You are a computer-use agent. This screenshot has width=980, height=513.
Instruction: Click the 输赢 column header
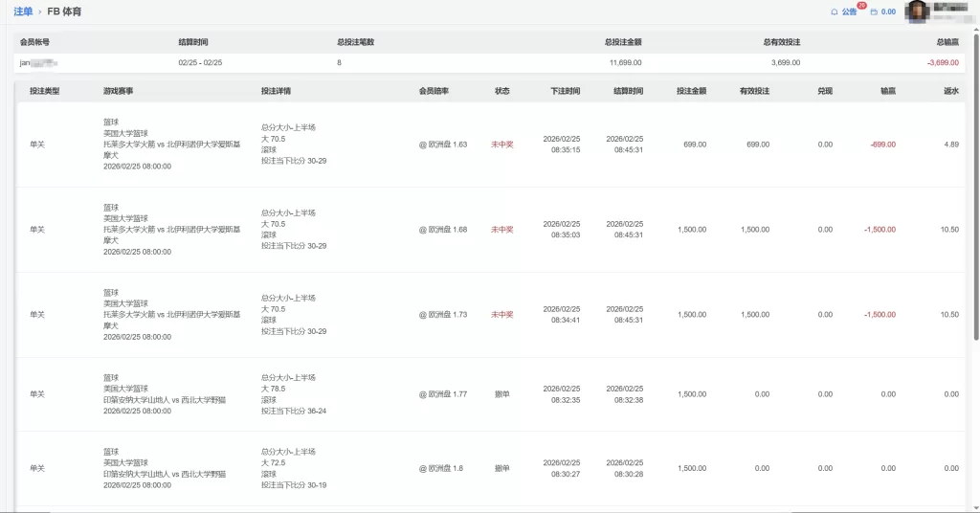click(888, 91)
